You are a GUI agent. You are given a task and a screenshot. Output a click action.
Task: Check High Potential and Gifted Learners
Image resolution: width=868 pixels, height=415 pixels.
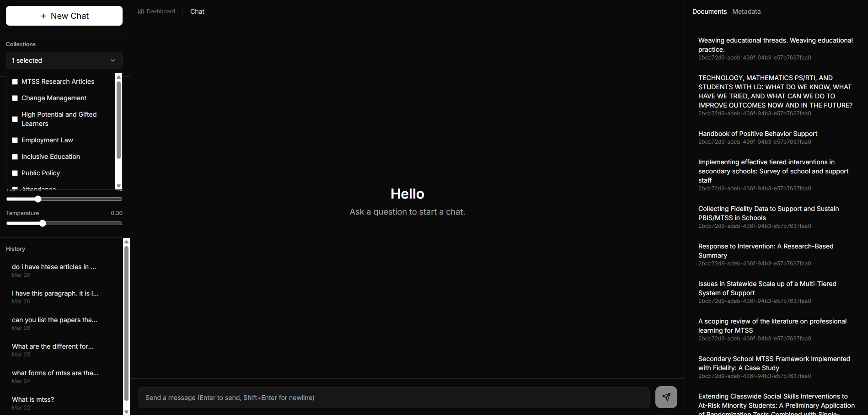[15, 119]
